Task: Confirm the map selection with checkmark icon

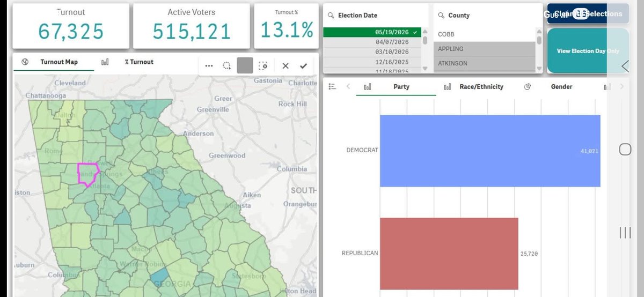Action: coord(303,66)
